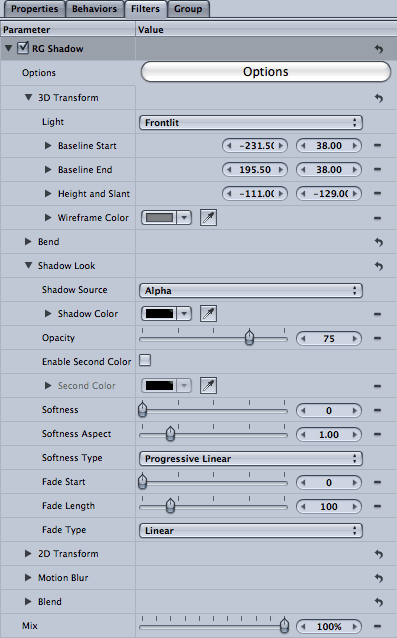This screenshot has height=638, width=397.
Task: Open animation menu for Fade Length
Action: click(x=377, y=506)
